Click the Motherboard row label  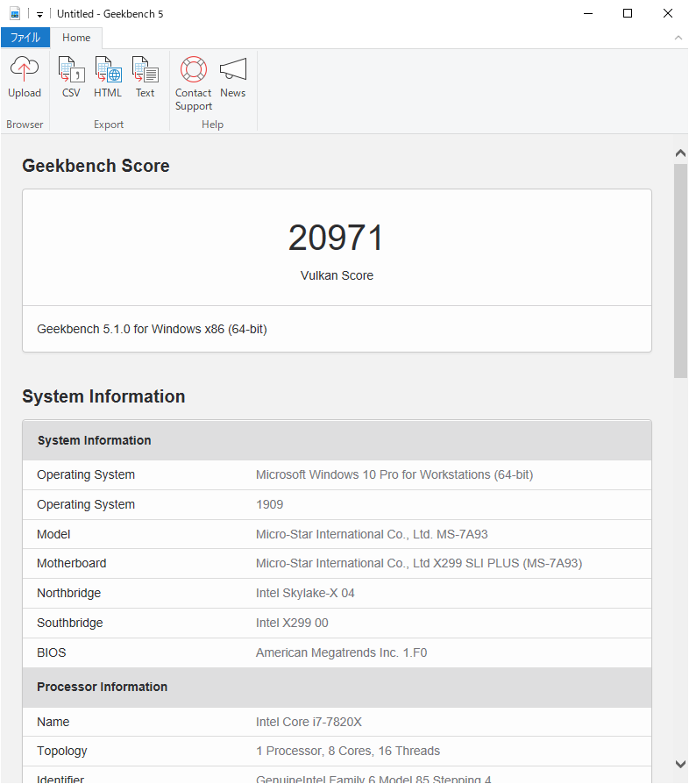click(72, 563)
